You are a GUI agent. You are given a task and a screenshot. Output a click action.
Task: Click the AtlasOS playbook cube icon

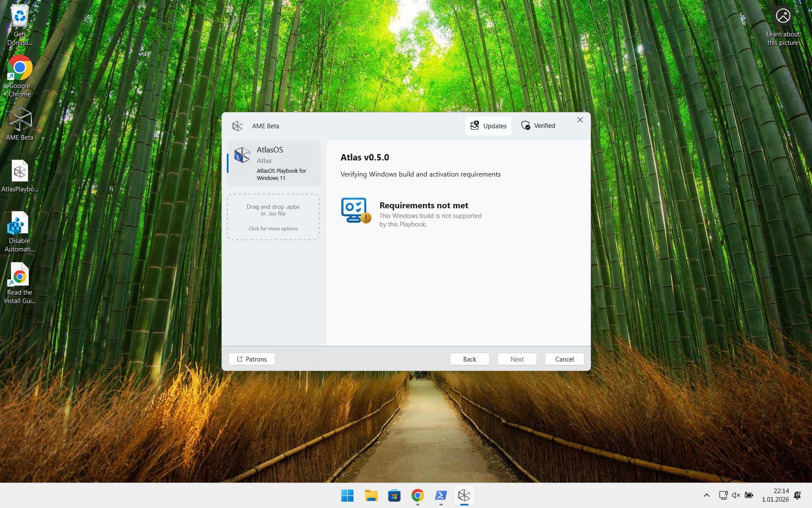242,155
